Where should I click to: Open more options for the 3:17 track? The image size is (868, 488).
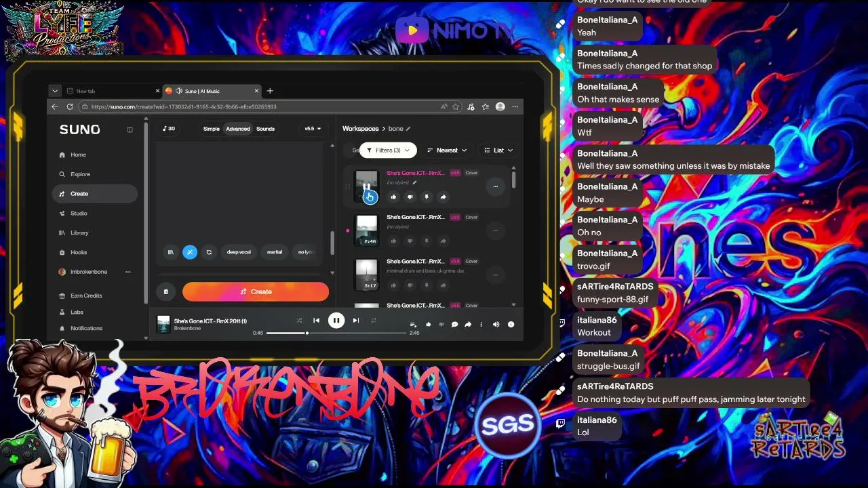coord(496,275)
